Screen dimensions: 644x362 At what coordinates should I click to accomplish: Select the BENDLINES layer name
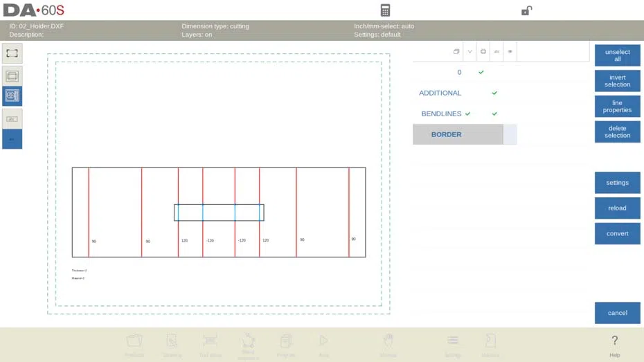[441, 114]
